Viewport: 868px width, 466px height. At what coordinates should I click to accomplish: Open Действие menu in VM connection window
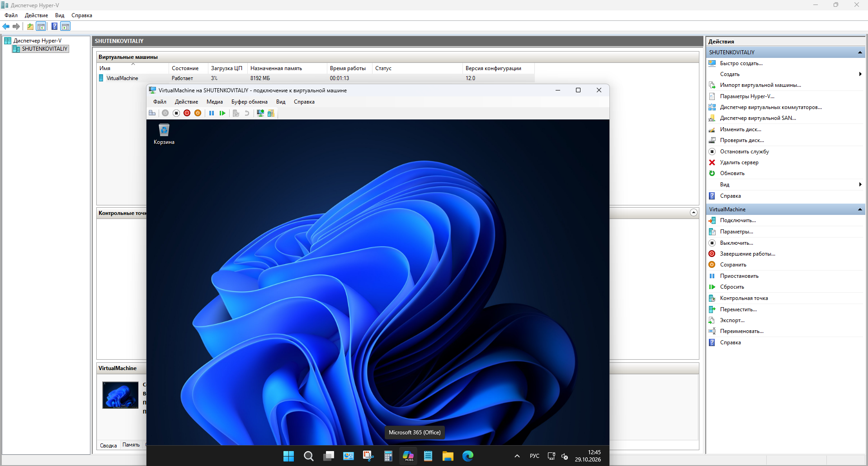pos(186,102)
